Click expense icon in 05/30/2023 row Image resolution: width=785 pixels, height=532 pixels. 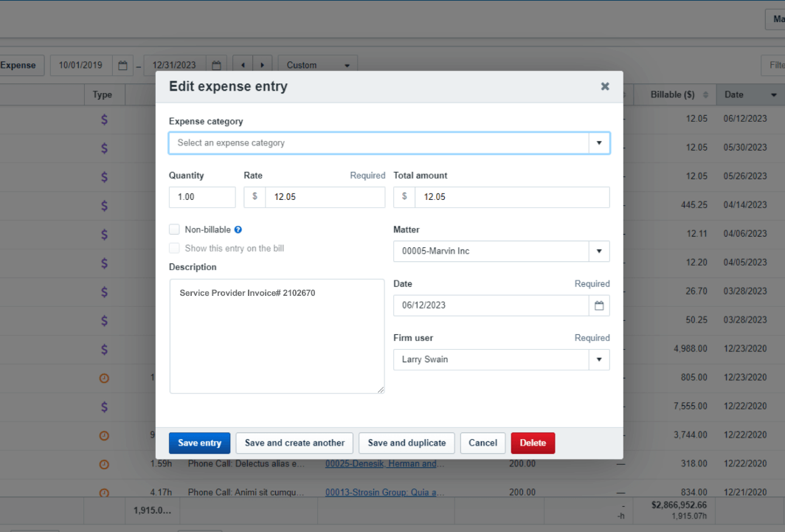(104, 148)
